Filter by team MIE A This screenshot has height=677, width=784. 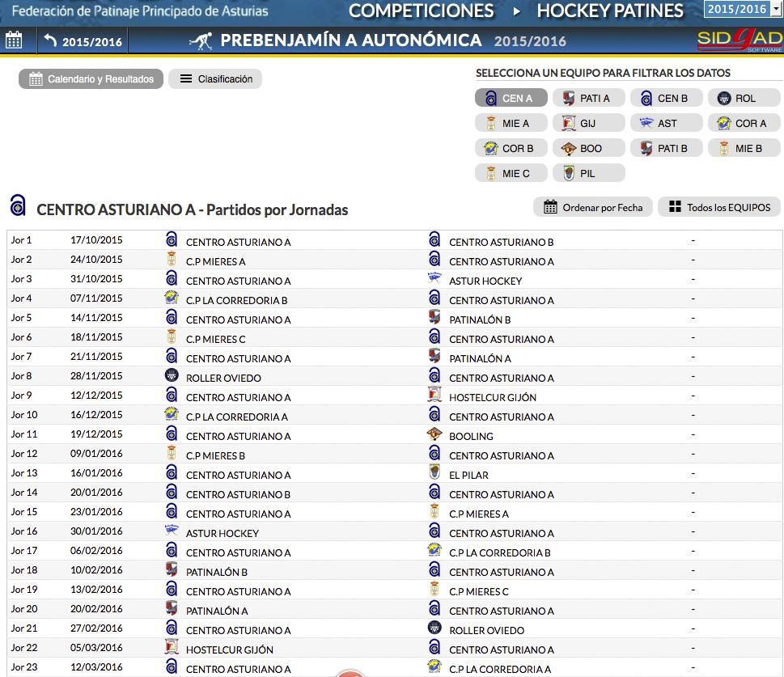(511, 123)
